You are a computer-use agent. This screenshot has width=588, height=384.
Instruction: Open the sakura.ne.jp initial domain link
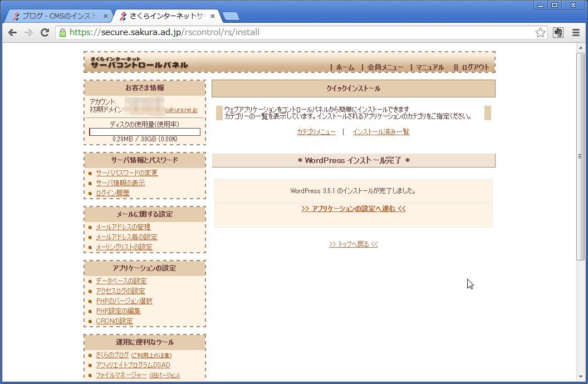(181, 110)
